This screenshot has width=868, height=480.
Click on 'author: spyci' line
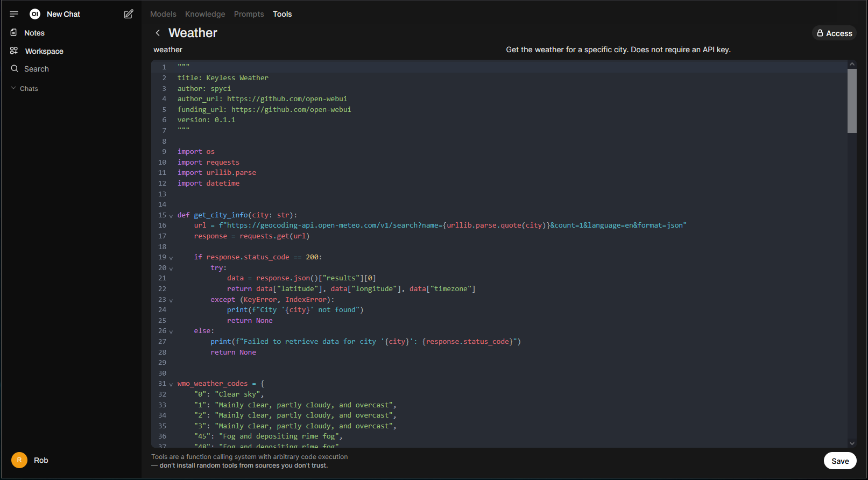tap(204, 88)
